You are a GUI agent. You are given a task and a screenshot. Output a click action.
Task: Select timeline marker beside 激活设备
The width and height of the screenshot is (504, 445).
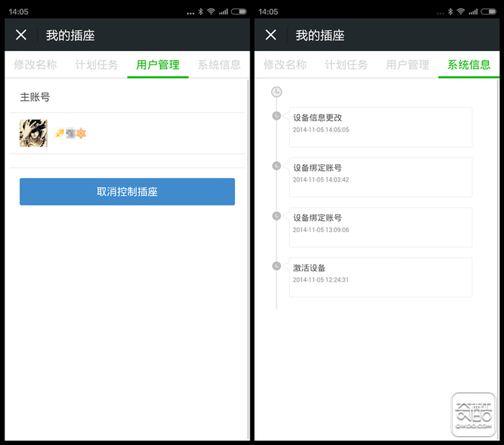click(276, 266)
